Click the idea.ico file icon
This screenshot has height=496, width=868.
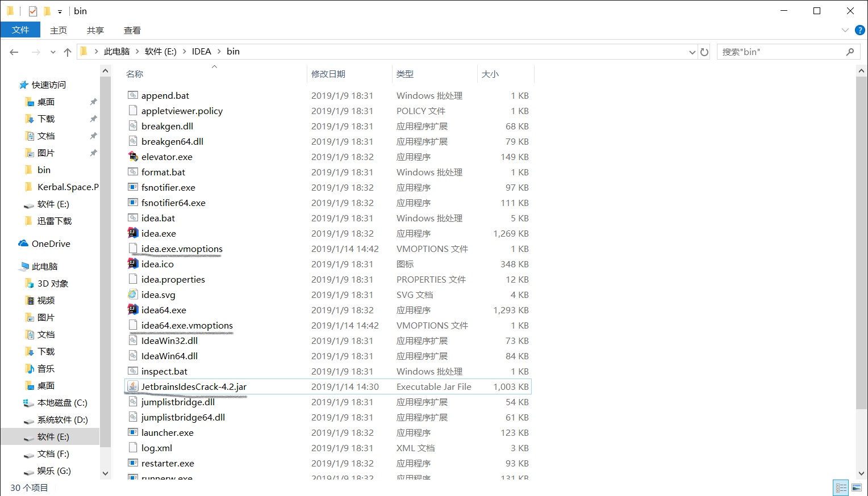click(x=133, y=264)
